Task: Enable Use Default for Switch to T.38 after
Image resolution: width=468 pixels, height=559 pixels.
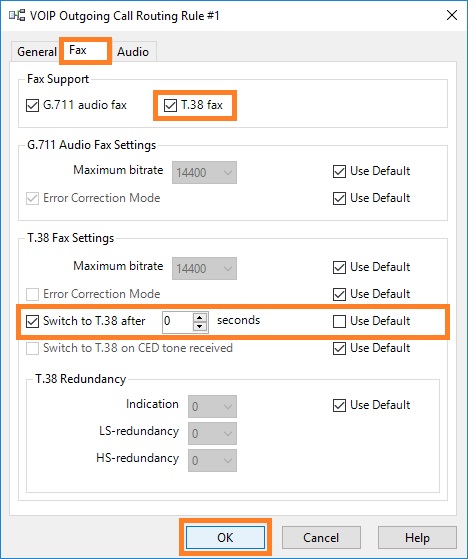Action: 339,321
